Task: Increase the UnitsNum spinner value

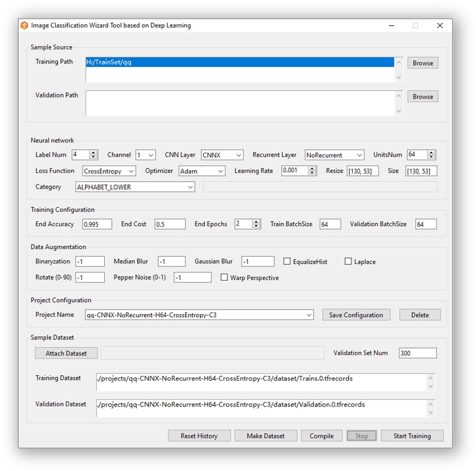Action: click(x=431, y=153)
